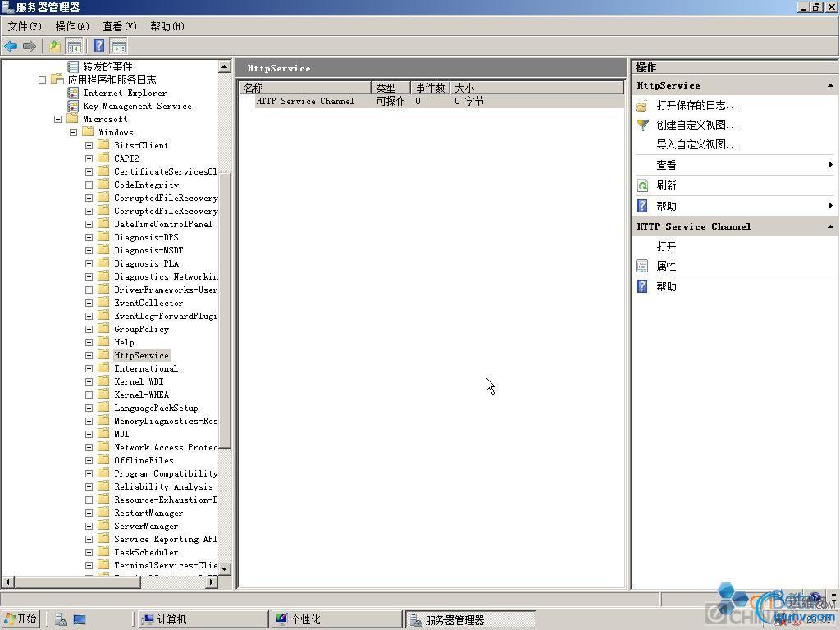Click 打开 under HTTP Service Channel
The image size is (840, 630).
point(666,246)
